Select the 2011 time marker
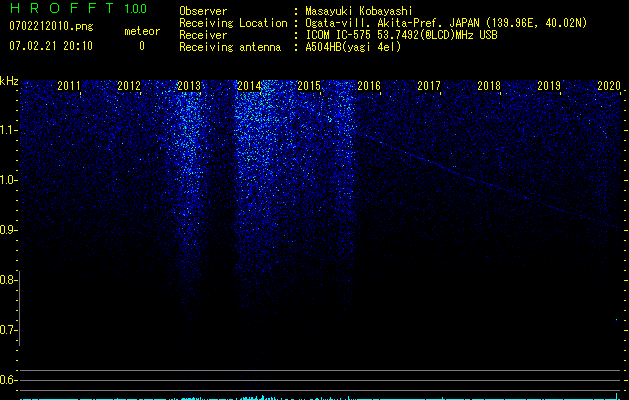Screen dimensions: 629x400 [69, 85]
